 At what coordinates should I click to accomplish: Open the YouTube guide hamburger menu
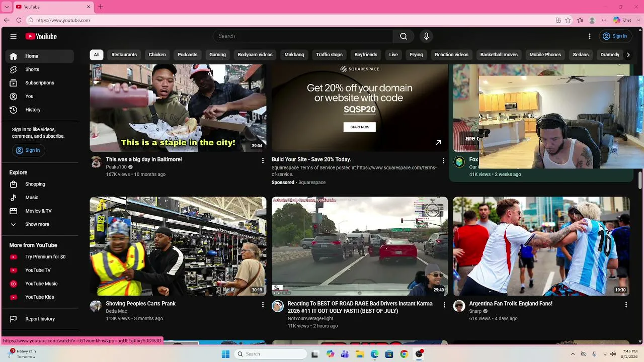tap(14, 36)
